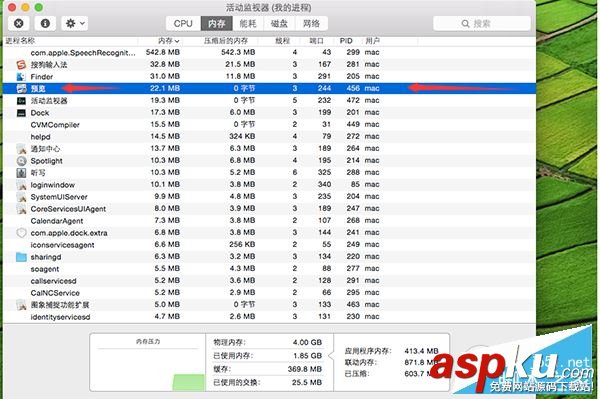Screen dimensions: 600x399
Task: Select the identityservicesd process row
Action: tap(269, 317)
